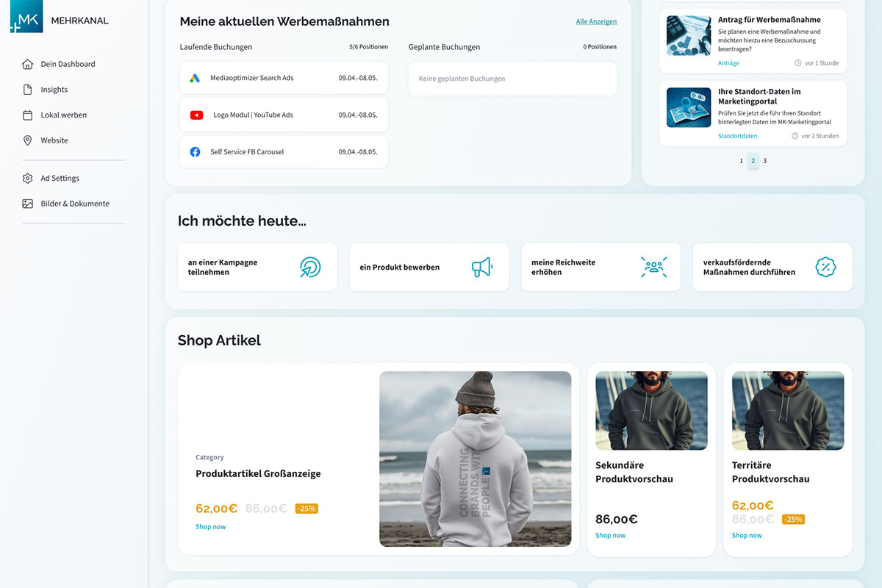Select the Insights document icon
Screen dimensions: 882x588
pyautogui.click(x=28, y=90)
